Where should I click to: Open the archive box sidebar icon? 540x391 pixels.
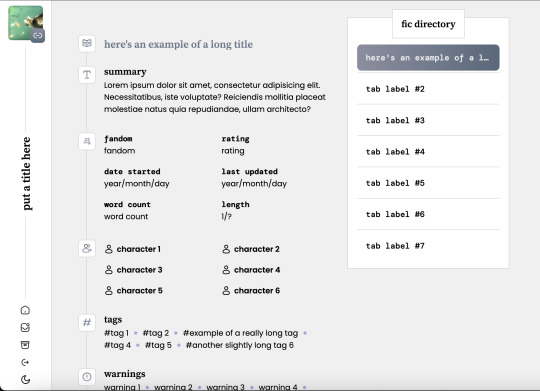[x=25, y=345]
